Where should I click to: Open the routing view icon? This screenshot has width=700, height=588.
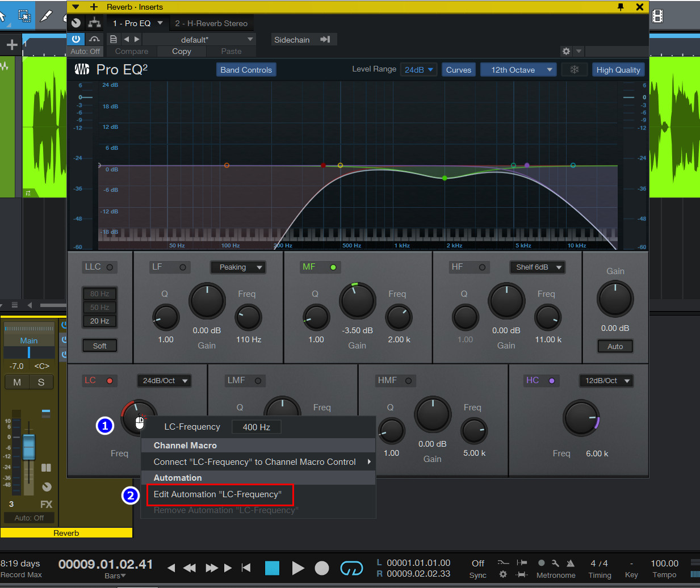pyautogui.click(x=94, y=23)
